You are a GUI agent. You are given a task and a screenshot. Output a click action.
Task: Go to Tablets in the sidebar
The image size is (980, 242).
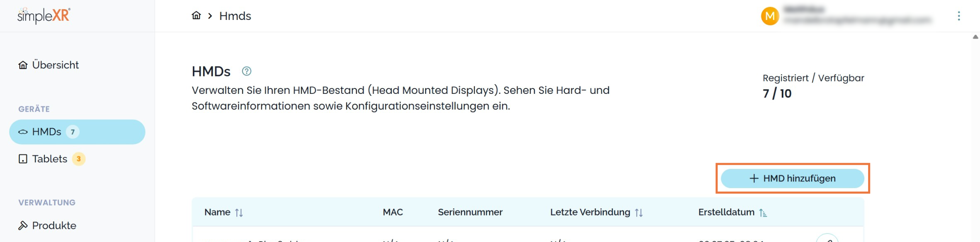[49, 159]
